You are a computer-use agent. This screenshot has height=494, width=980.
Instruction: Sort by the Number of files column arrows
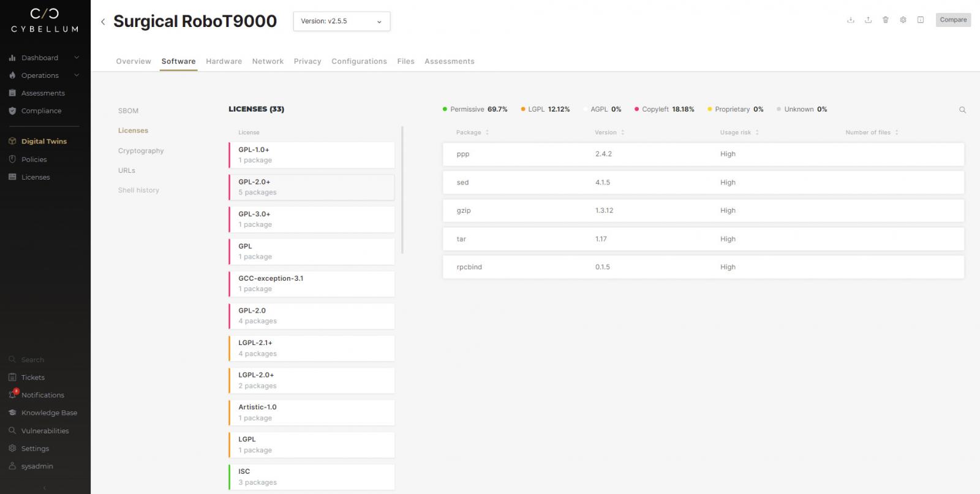click(x=897, y=132)
